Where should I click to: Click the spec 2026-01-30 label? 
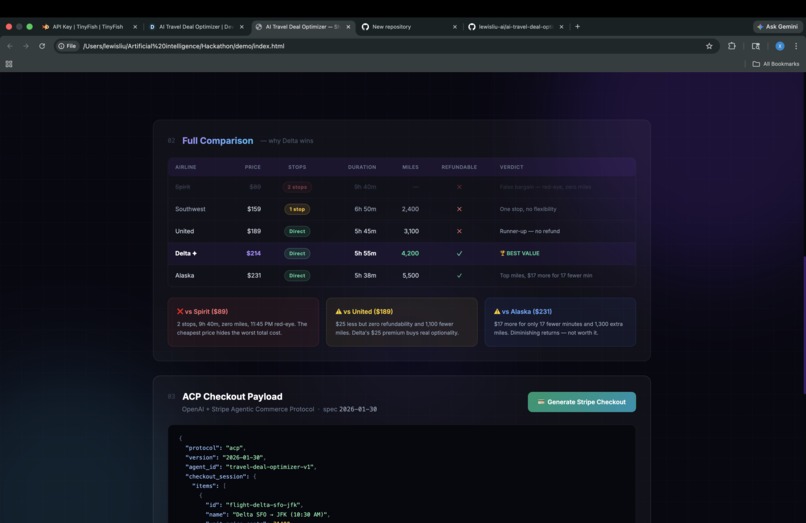tap(350, 409)
